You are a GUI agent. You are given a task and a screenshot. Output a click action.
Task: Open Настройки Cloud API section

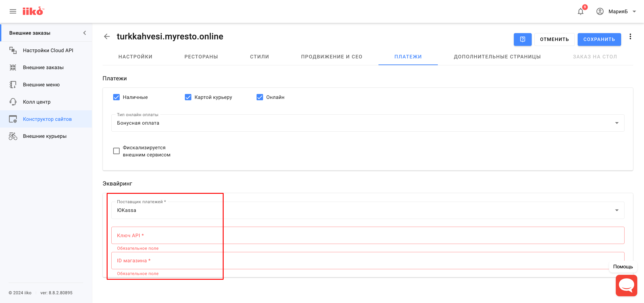46,50
